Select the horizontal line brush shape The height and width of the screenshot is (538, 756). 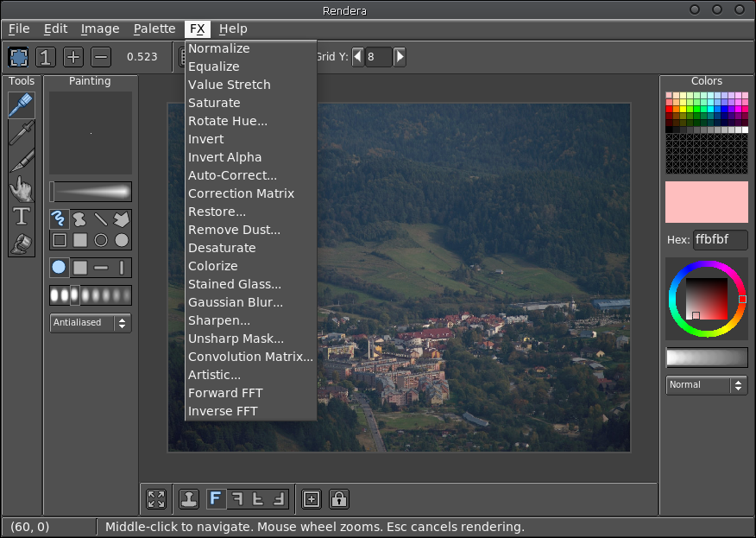coord(101,268)
